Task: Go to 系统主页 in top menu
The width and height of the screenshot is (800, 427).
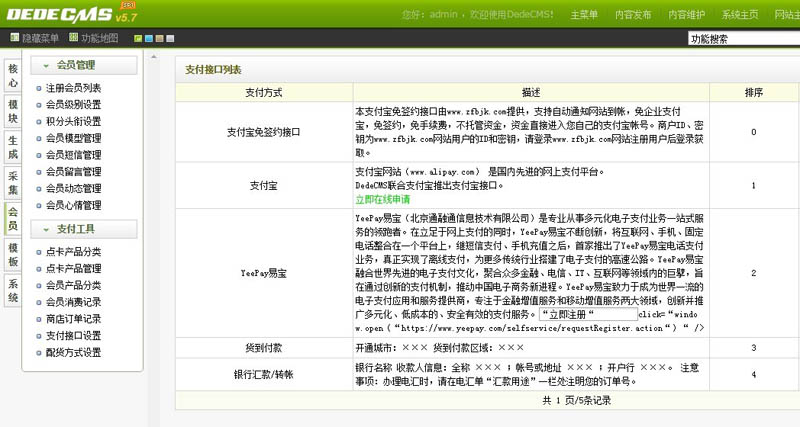Action: [x=739, y=15]
